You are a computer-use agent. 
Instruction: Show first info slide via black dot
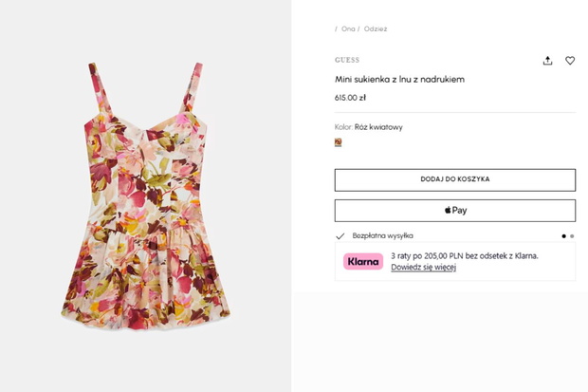[563, 236]
